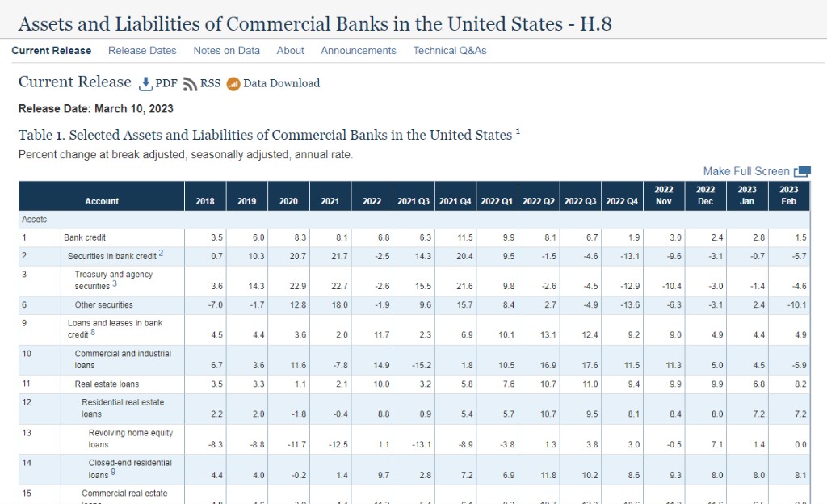
Task: Open the Notes on Data tab
Action: click(226, 51)
